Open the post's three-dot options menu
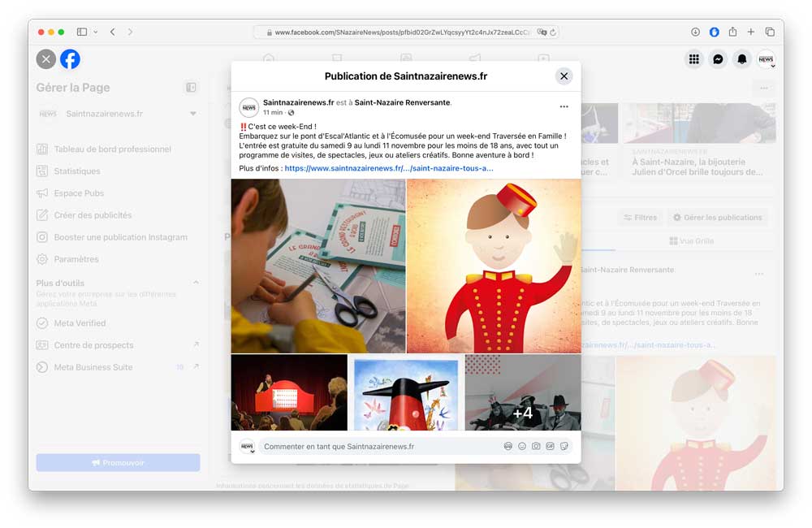 564,106
